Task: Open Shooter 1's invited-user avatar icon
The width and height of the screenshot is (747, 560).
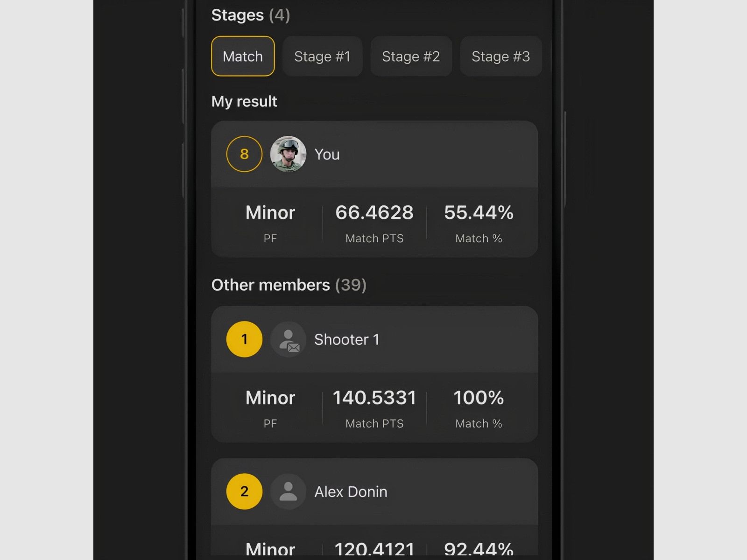Action: tap(288, 339)
